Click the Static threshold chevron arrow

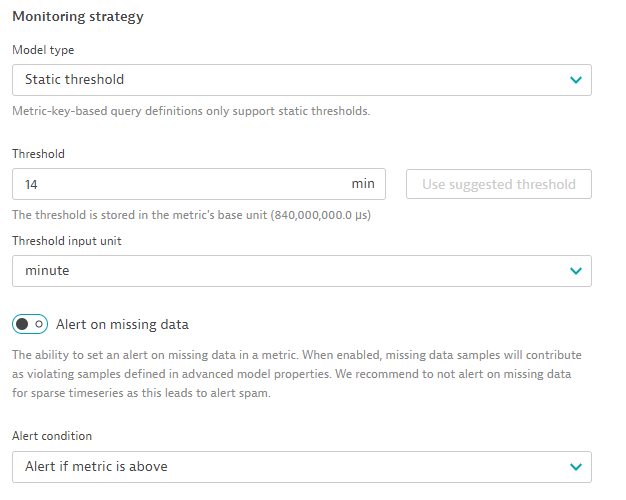pyautogui.click(x=575, y=80)
